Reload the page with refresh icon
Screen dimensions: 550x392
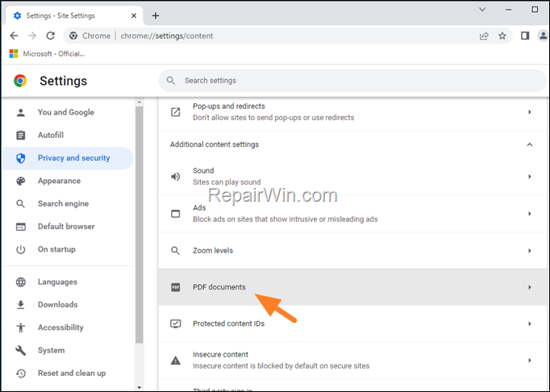[x=51, y=35]
